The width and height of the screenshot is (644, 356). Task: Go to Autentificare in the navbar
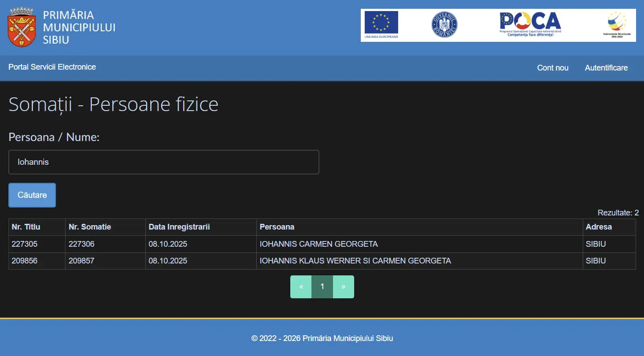pyautogui.click(x=606, y=68)
